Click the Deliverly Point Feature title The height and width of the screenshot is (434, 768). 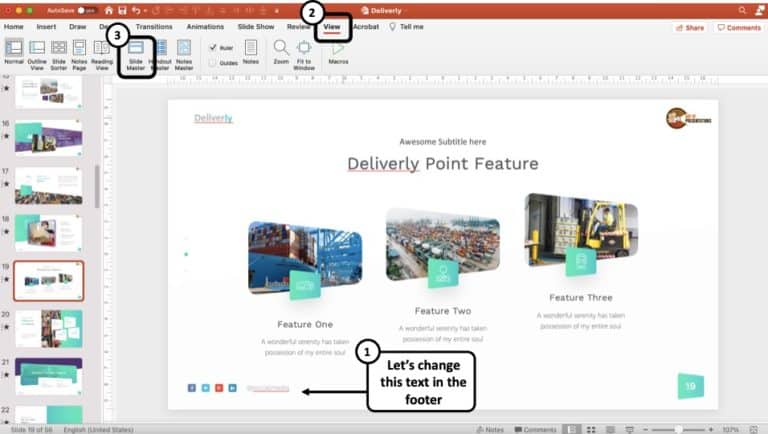[x=443, y=164]
